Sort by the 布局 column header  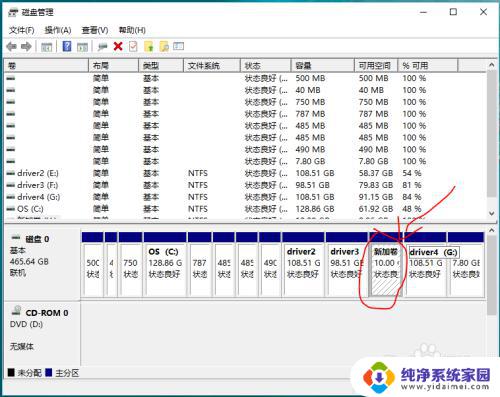click(x=114, y=66)
